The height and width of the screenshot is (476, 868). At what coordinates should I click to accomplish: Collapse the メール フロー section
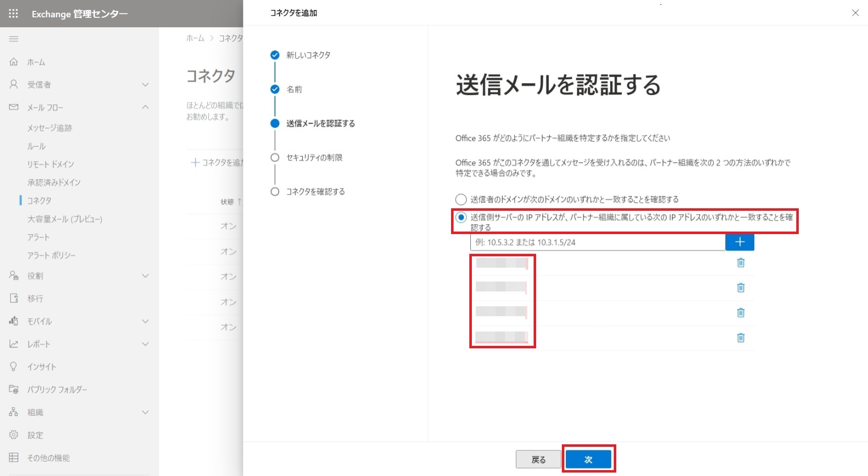(x=145, y=107)
